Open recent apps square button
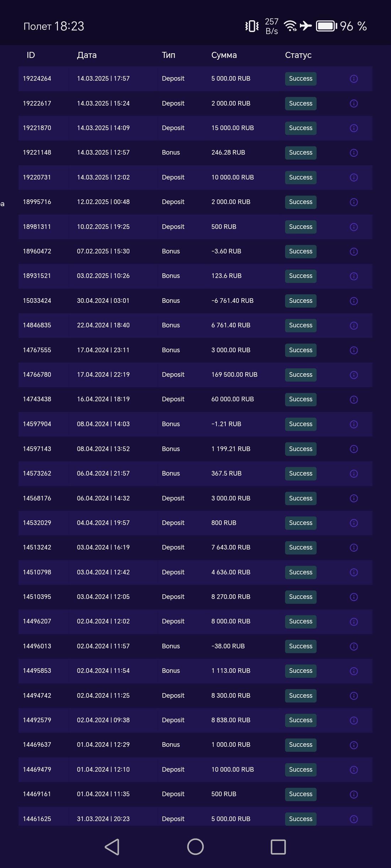This screenshot has width=391, height=868. point(278,847)
